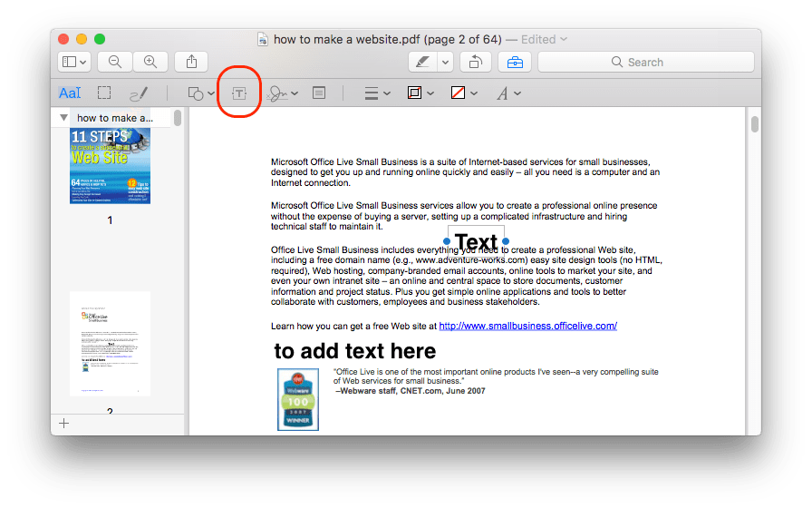Select the 'Text' annotation box
This screenshot has width=812, height=508.
(476, 241)
